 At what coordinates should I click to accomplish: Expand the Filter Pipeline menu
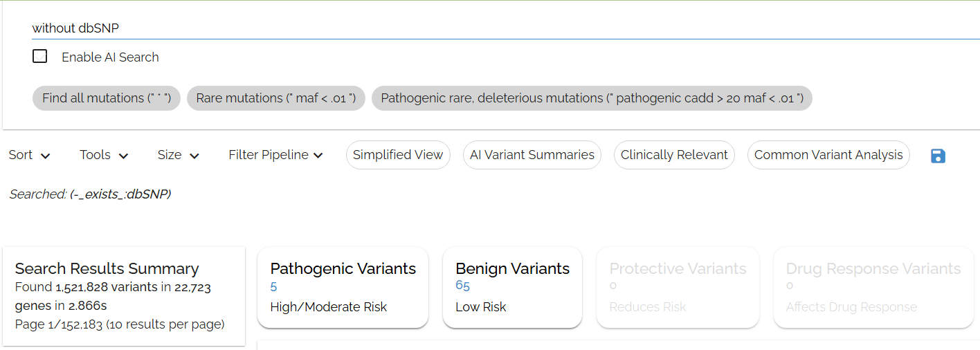pyautogui.click(x=275, y=155)
